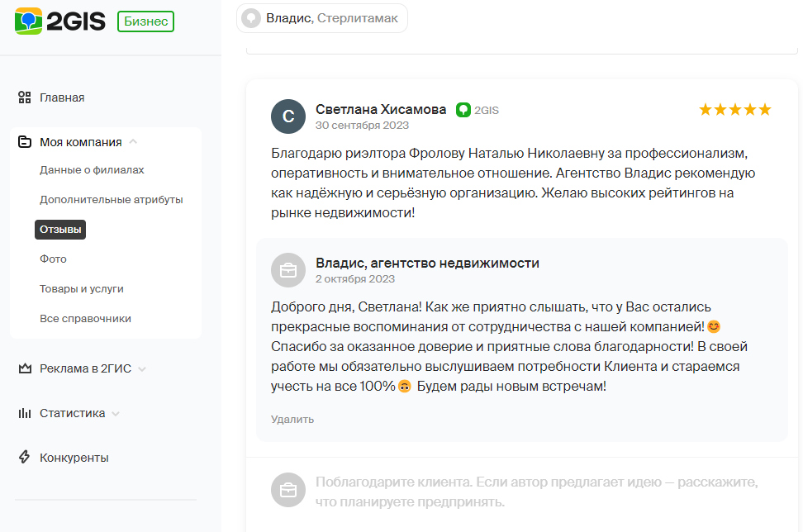Screen dimensions: 803x532
Task: Click the Конкуренты lightning icon
Action: (25, 457)
